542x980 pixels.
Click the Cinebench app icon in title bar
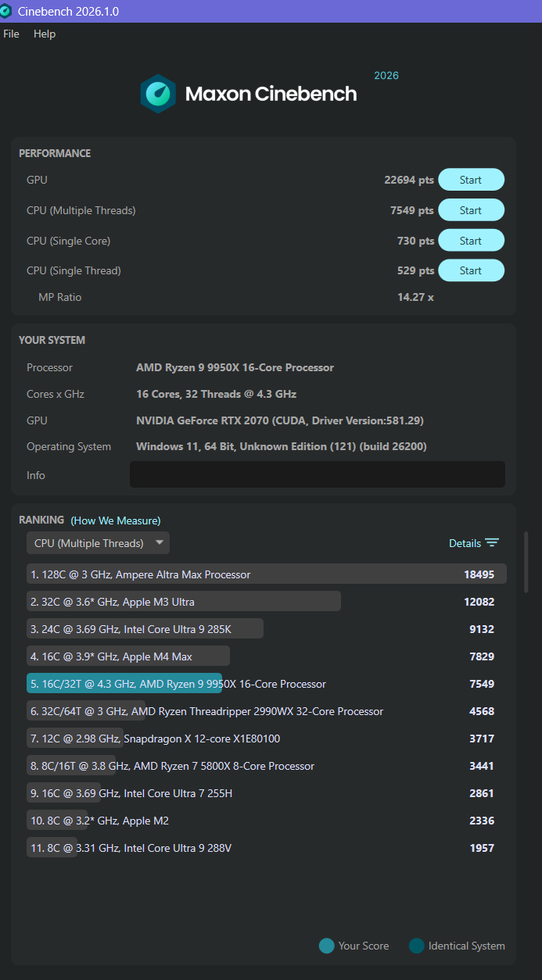(6, 12)
